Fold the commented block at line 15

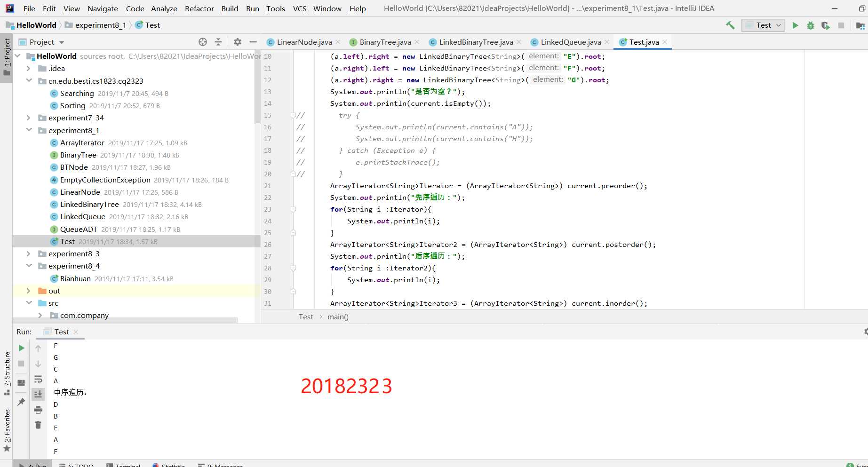click(293, 115)
